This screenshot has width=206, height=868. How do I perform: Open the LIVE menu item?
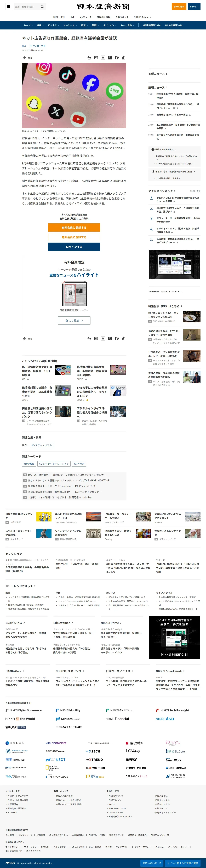point(72,17)
